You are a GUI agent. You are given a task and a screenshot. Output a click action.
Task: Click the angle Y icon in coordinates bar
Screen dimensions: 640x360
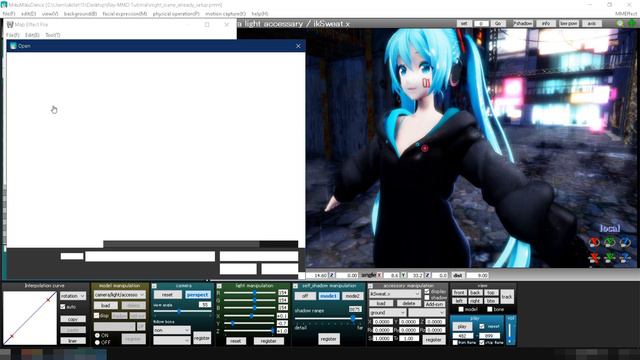(403, 276)
